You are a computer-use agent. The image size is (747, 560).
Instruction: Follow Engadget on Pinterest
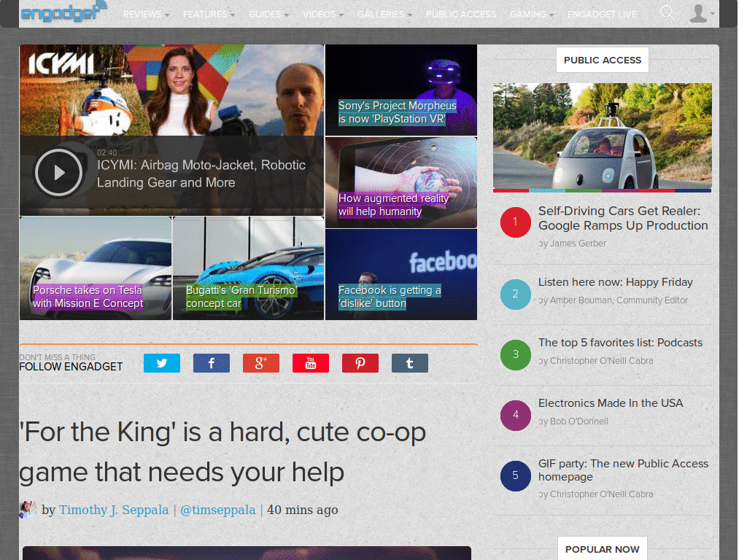pyautogui.click(x=360, y=363)
